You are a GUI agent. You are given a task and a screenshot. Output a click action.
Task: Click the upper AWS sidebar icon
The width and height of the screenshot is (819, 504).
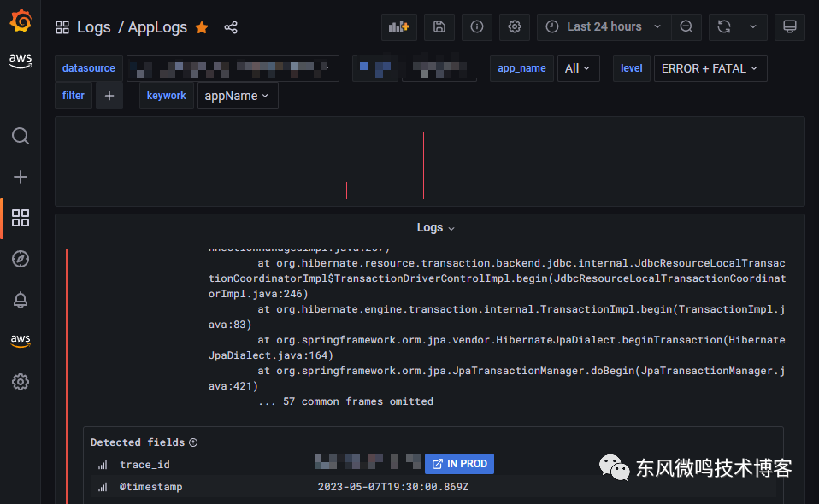click(21, 61)
